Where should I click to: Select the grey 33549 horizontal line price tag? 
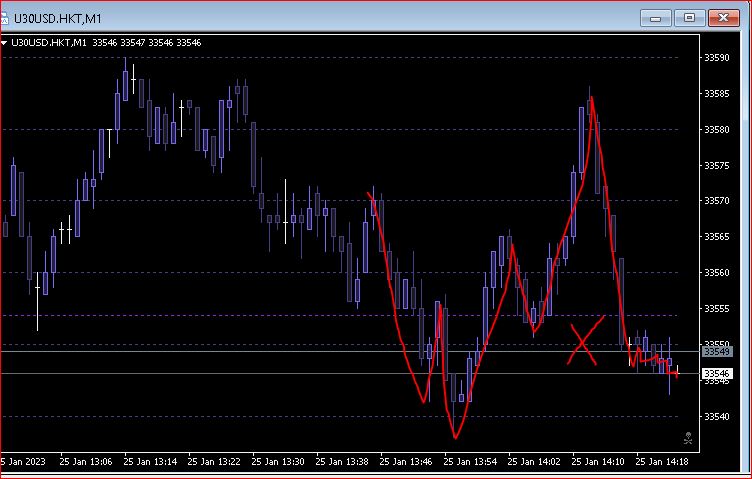(717, 351)
